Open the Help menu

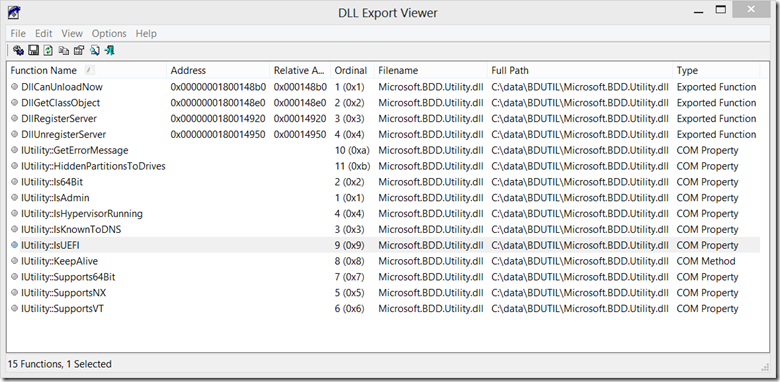(146, 33)
